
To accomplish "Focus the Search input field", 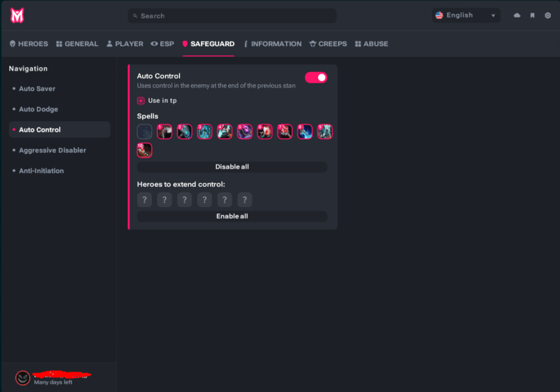I will tap(232, 15).
